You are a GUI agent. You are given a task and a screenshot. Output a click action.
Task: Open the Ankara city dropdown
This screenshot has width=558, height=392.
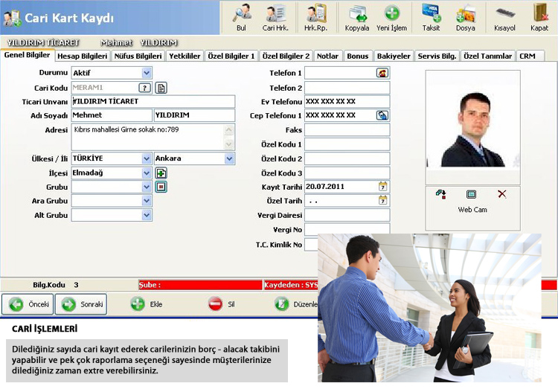tap(229, 158)
